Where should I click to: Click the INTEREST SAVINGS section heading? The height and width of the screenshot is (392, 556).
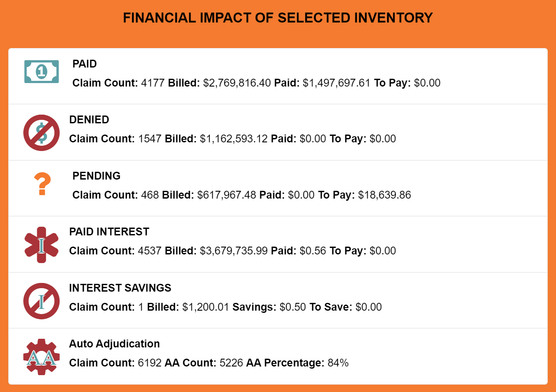click(120, 288)
